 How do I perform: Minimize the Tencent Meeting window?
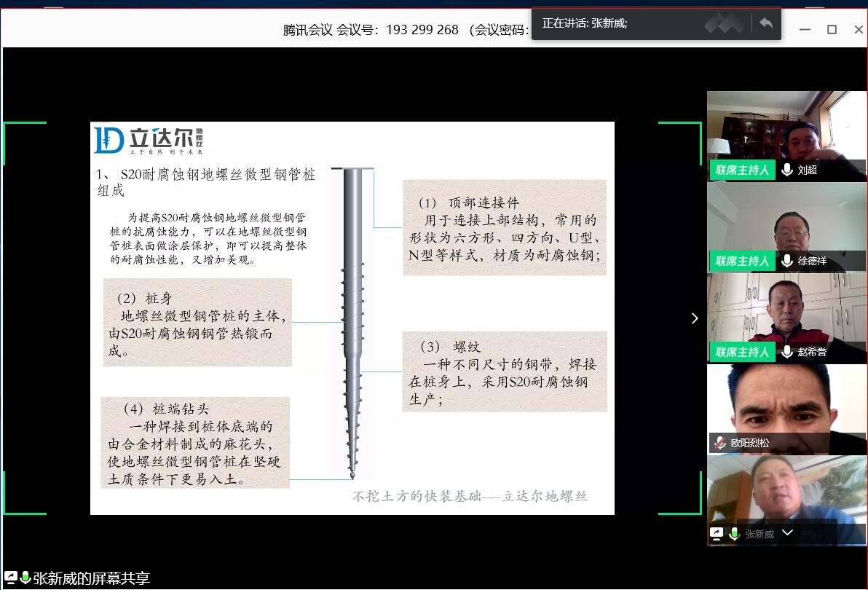pyautogui.click(x=805, y=29)
